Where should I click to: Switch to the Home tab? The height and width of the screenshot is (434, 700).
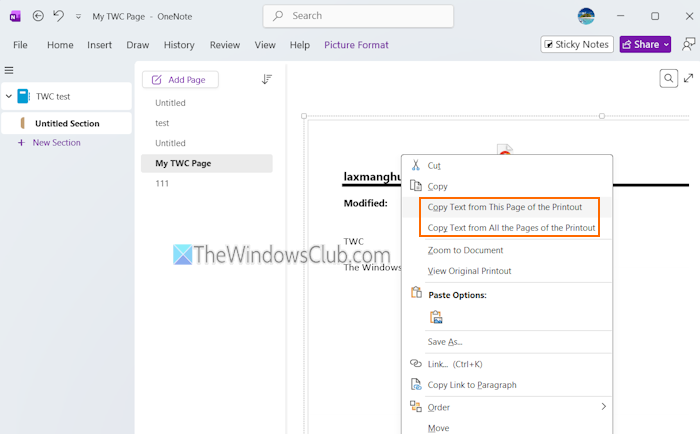[60, 45]
